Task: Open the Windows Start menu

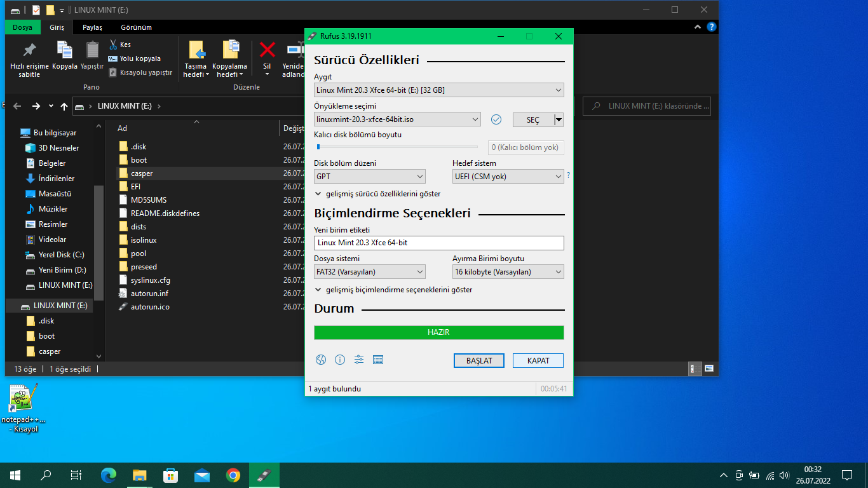Action: click(15, 475)
